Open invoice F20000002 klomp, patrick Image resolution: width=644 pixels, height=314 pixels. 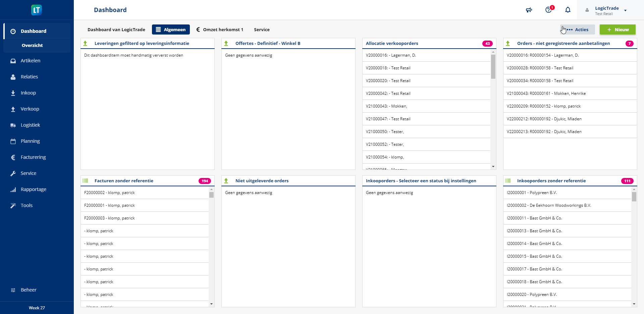[109, 193]
